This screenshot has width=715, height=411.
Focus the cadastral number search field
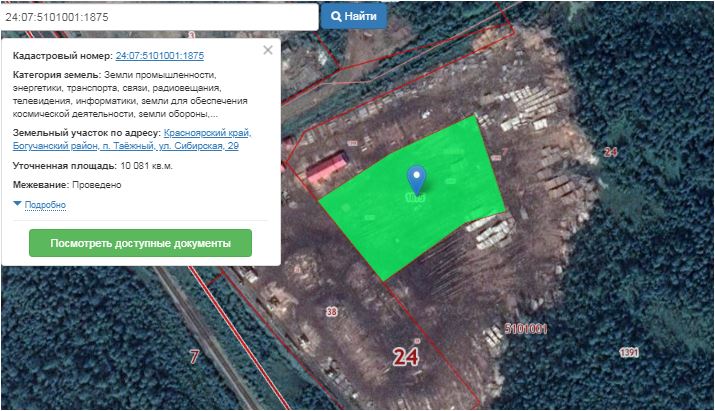tap(160, 17)
